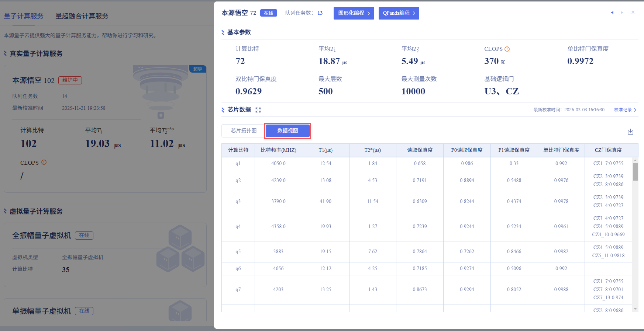
Task: Click the 比特频率(MHZ) column header
Action: 278,150
